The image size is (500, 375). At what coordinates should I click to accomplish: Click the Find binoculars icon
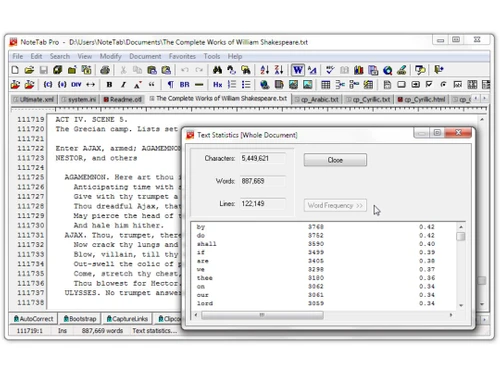217,70
